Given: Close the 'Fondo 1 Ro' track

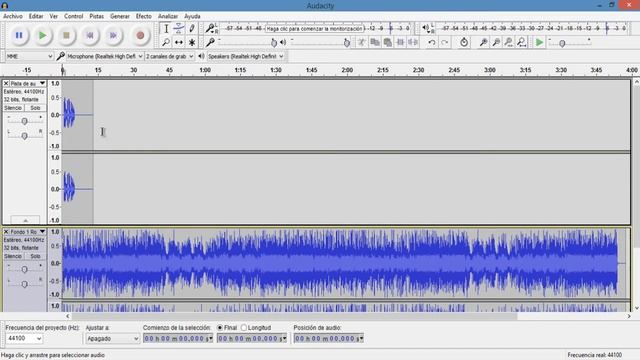Looking at the screenshot, I should tap(6, 231).
